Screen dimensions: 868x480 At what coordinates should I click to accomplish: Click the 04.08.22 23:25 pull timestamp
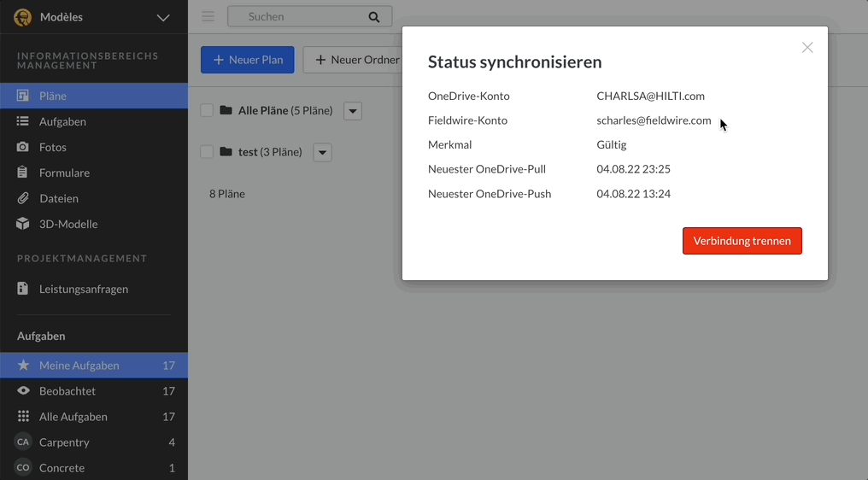633,169
